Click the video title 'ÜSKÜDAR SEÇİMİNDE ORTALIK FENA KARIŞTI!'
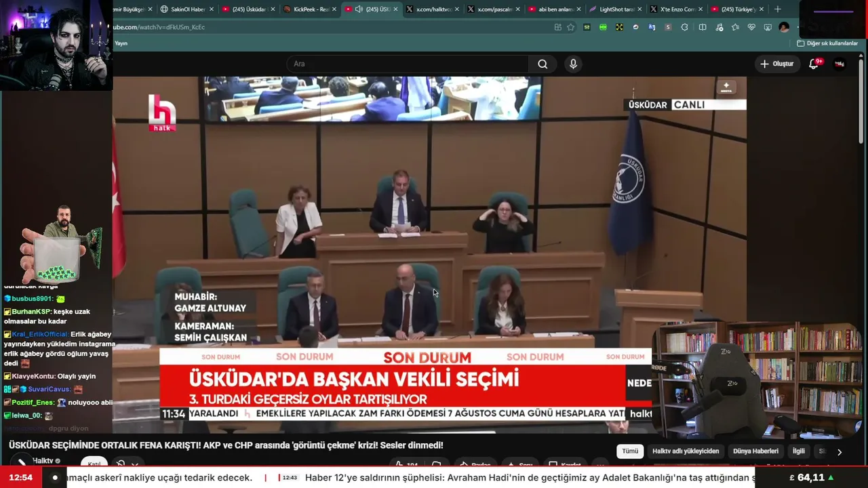Image resolution: width=868 pixels, height=488 pixels. 226,445
